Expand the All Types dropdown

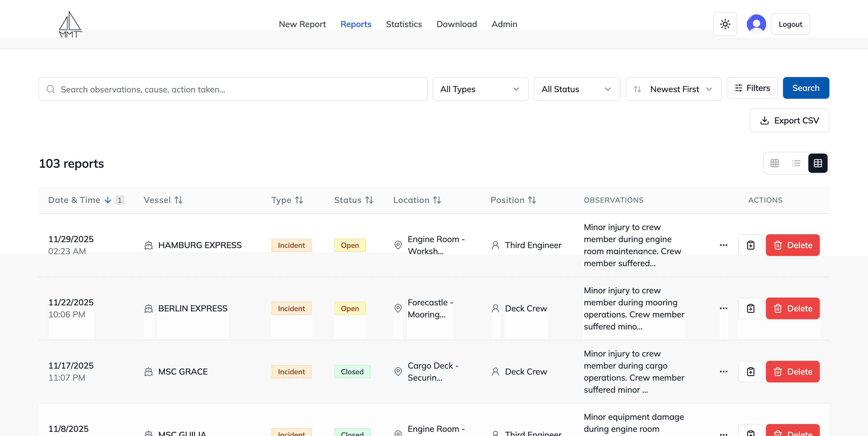tap(481, 89)
